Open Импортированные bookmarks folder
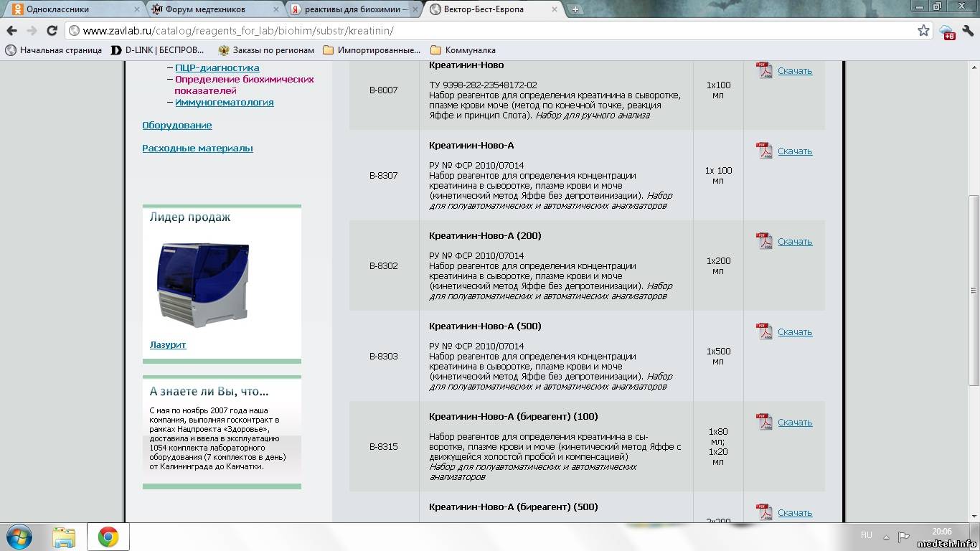980x551 pixels. 372,50
